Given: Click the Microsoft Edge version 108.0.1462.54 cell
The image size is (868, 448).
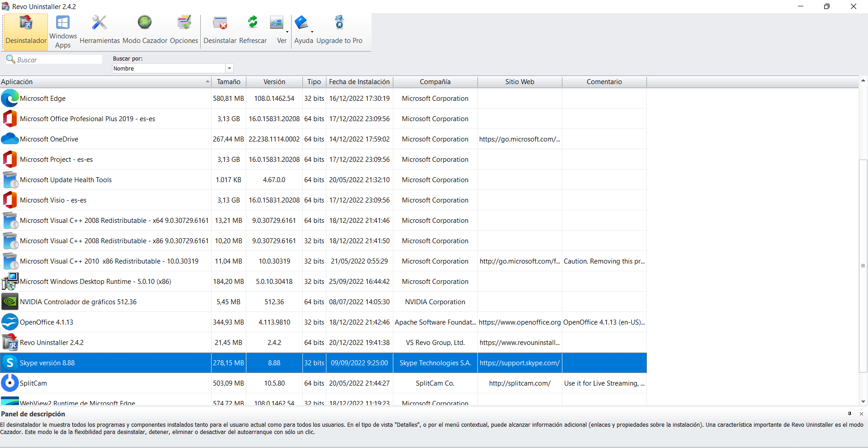Looking at the screenshot, I should click(x=274, y=99).
